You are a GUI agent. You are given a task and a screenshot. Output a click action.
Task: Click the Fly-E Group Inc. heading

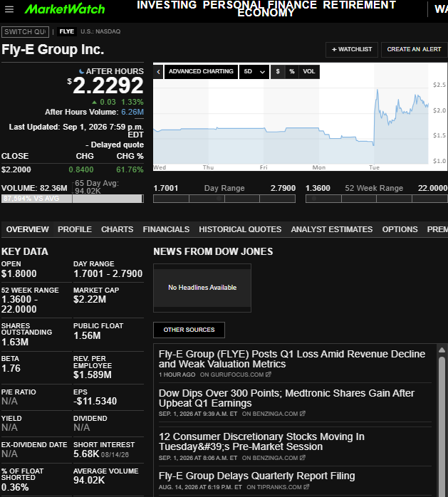(53, 49)
